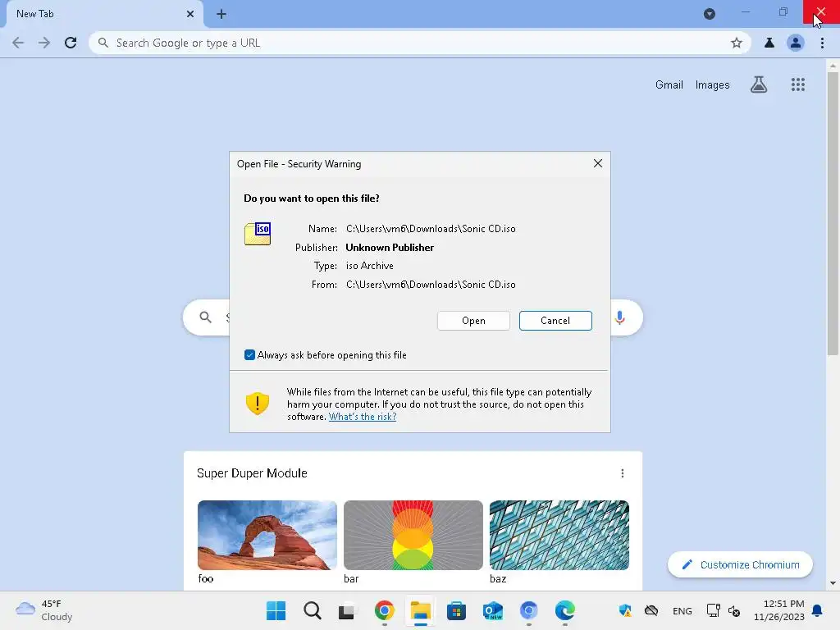
Task: Open the Google apps grid
Action: click(x=798, y=84)
